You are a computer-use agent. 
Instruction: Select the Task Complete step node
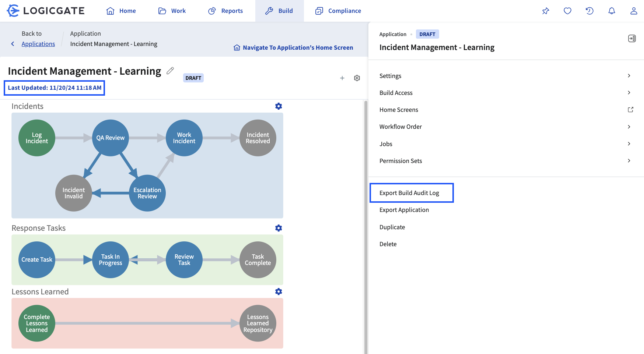[258, 260]
